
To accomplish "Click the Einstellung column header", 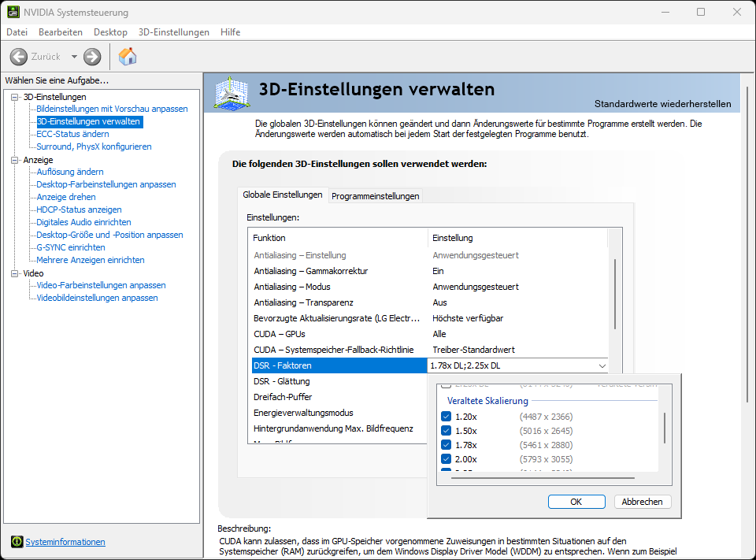I will click(518, 238).
